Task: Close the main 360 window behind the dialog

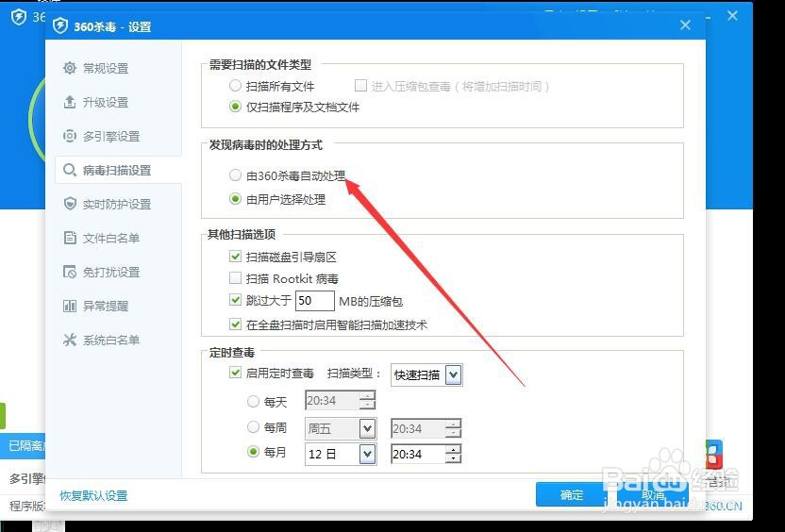Action: 732,16
